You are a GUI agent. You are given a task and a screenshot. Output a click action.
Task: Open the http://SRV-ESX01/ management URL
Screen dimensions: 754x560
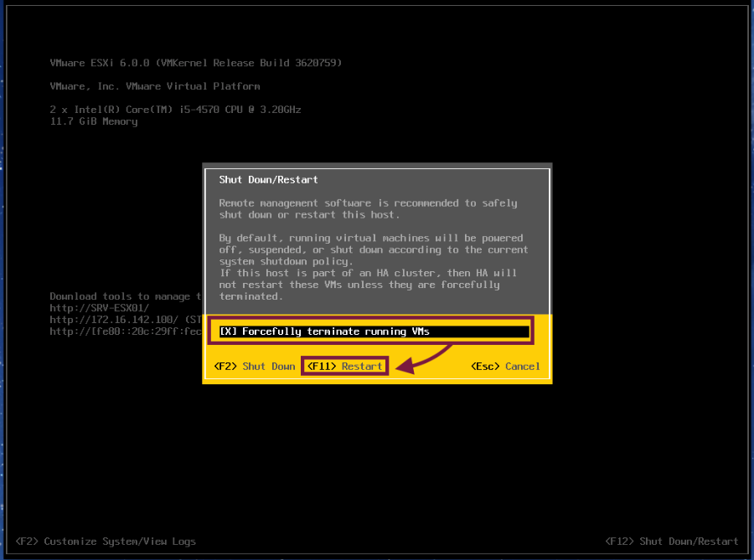click(99, 308)
